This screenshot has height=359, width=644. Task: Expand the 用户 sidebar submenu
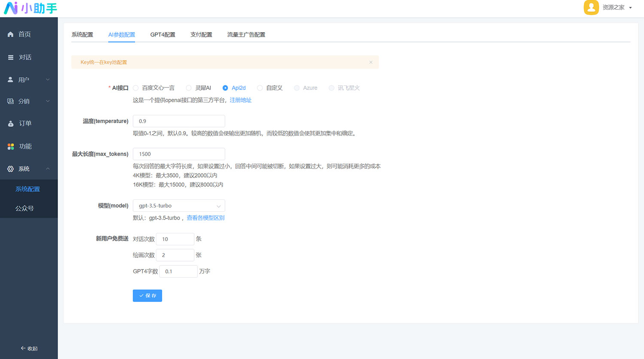(x=47, y=79)
